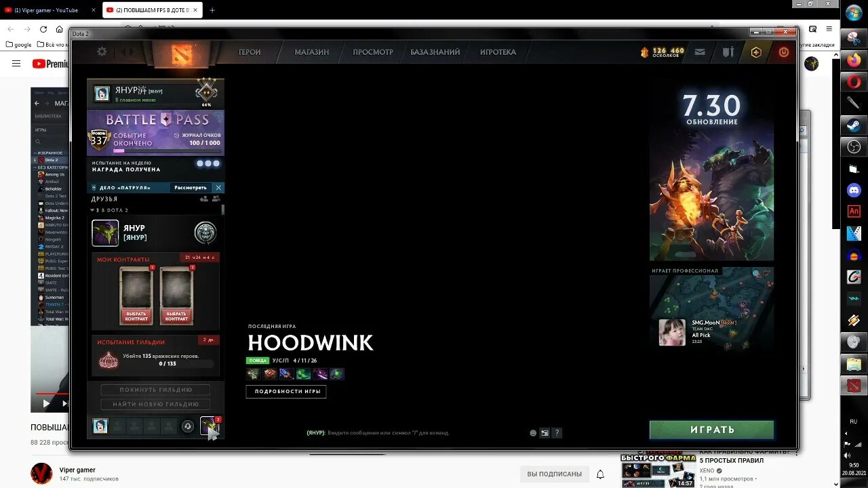Click the guild challenge emblem icon
Image resolution: width=868 pixels, height=488 pixels.
pos(108,360)
